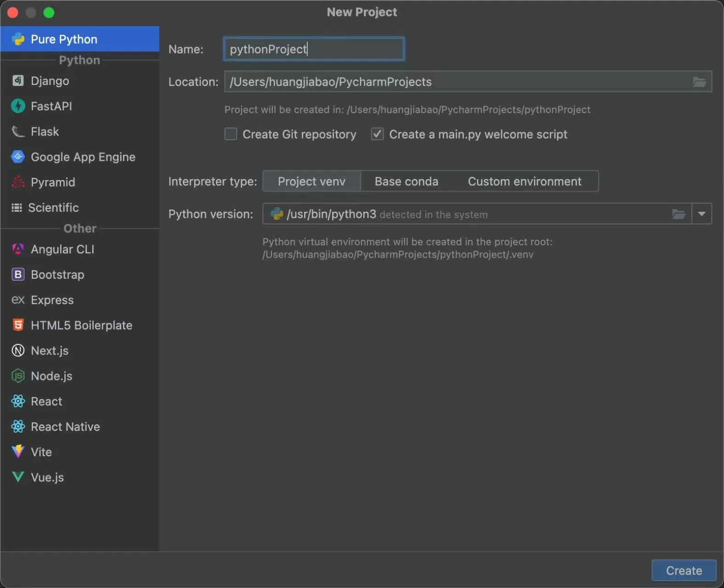
Task: Choose Pure Python project type
Action: pyautogui.click(x=80, y=39)
